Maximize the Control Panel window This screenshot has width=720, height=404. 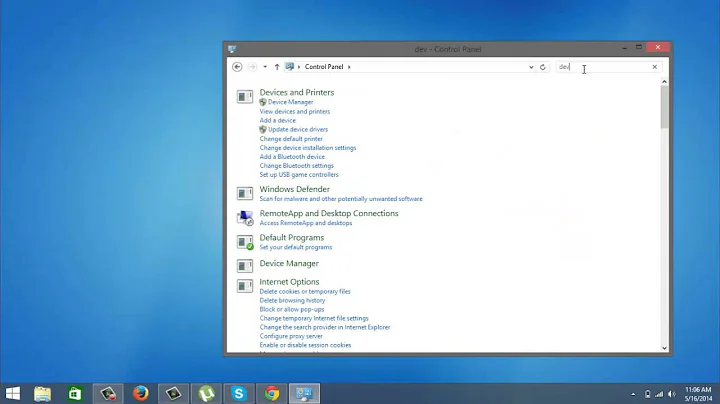[639, 47]
